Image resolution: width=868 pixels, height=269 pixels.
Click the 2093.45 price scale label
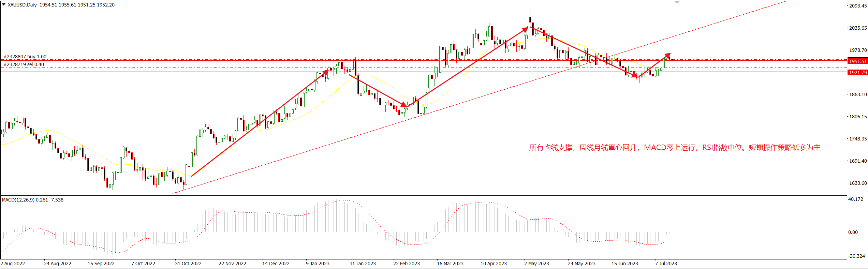858,6
